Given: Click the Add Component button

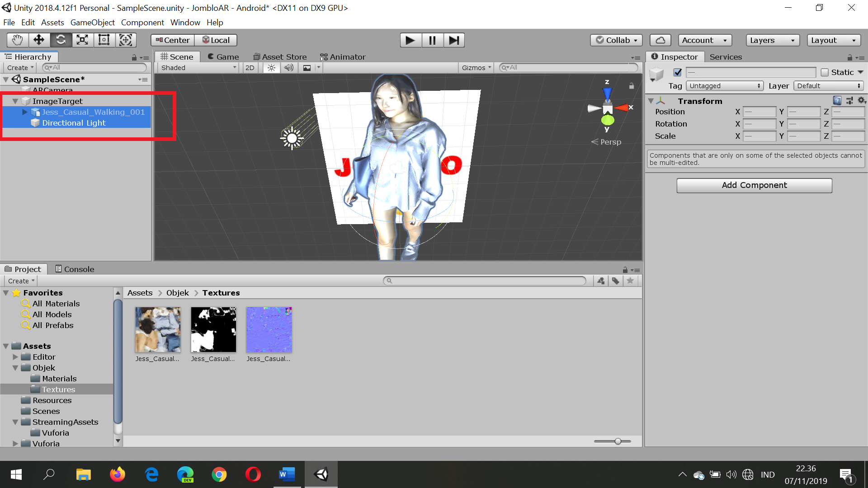Looking at the screenshot, I should (x=754, y=185).
